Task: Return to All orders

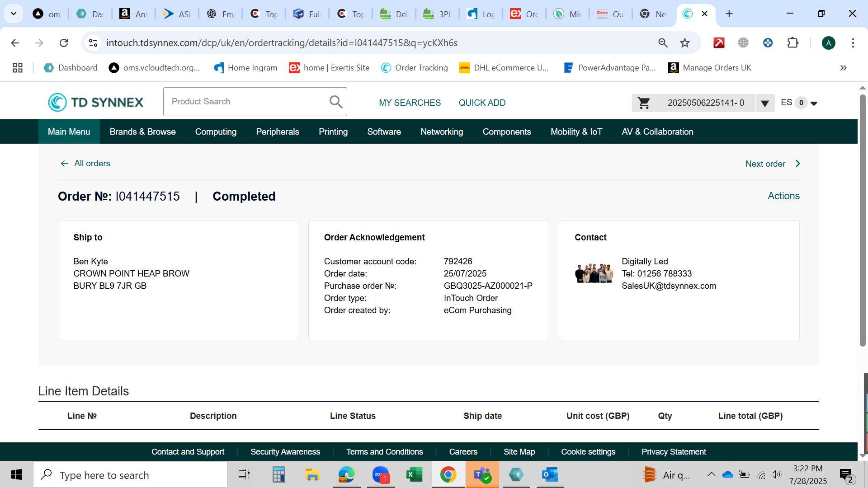Action: pyautogui.click(x=92, y=164)
